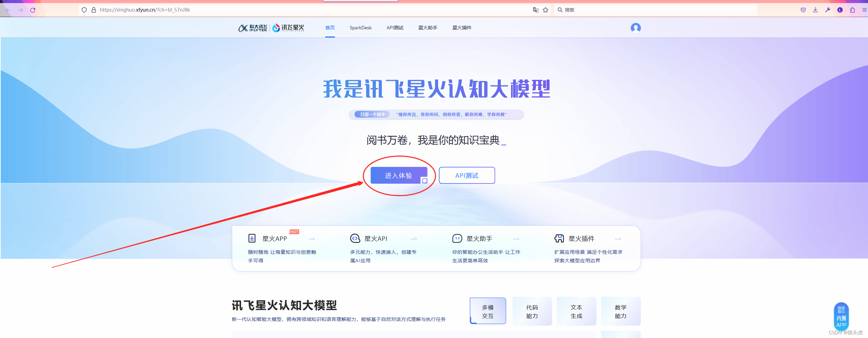The width and height of the screenshot is (868, 338).
Task: Open the extensions puzzle icon
Action: (x=852, y=10)
